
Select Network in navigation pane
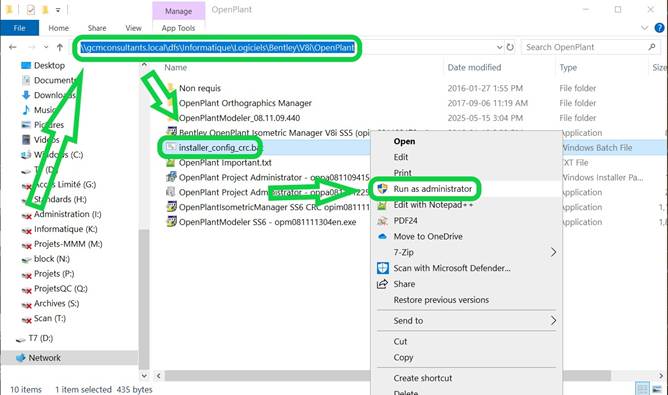point(44,358)
